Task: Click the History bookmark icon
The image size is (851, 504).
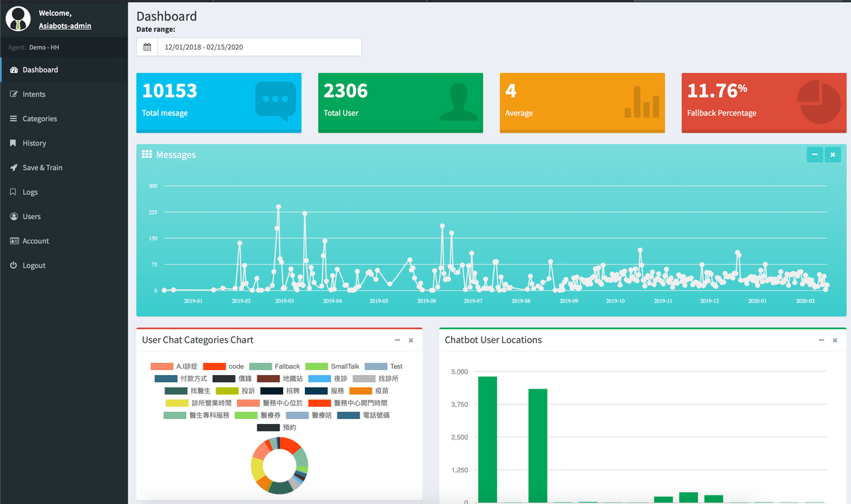Action: 13,143
